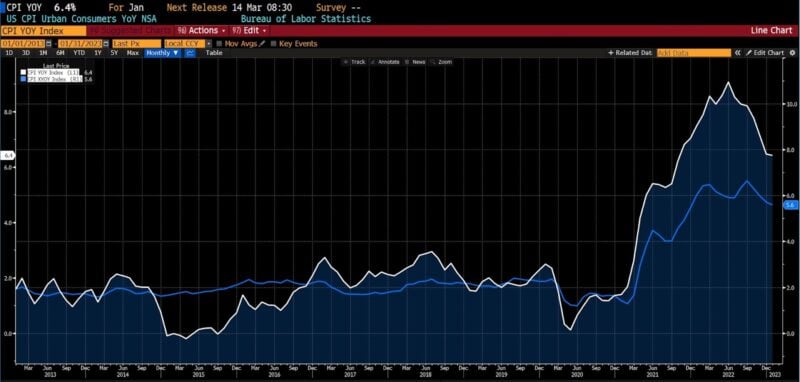Click the blue CPI XYOY legend color swatch
This screenshot has height=382, width=800.
point(23,79)
